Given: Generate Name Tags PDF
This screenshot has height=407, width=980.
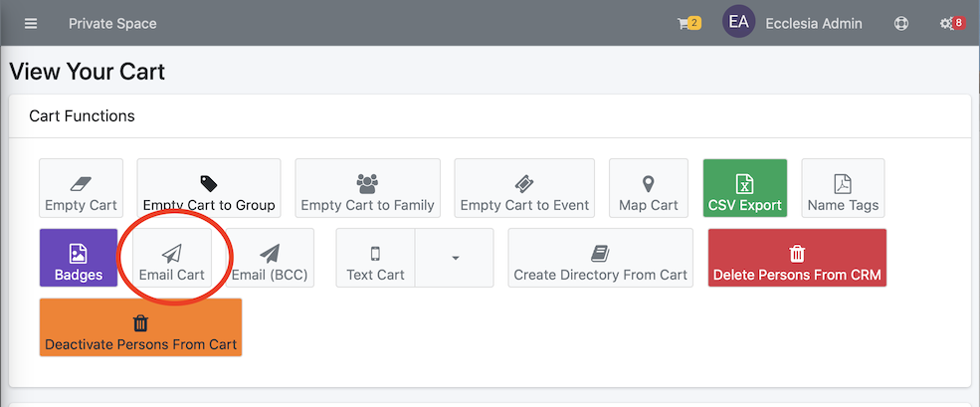Looking at the screenshot, I should coord(843,188).
